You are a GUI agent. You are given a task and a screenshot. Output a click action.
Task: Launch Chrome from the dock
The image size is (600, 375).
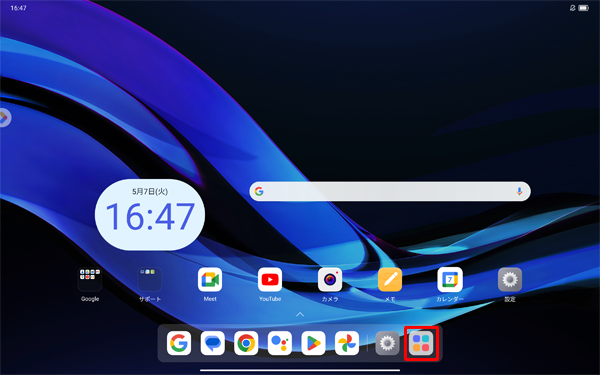click(246, 343)
